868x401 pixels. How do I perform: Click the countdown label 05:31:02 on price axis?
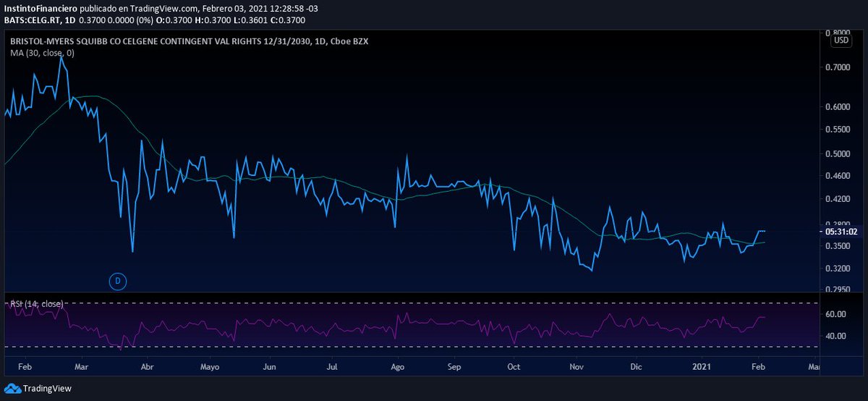coord(841,232)
